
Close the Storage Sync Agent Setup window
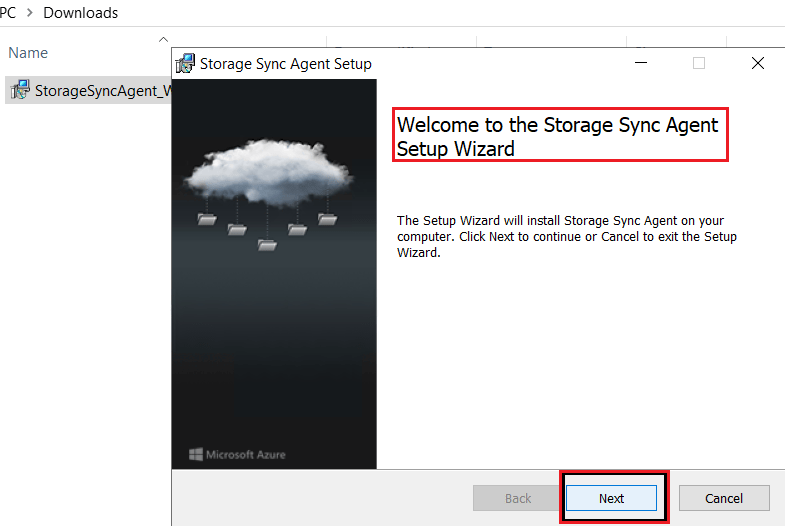[758, 63]
